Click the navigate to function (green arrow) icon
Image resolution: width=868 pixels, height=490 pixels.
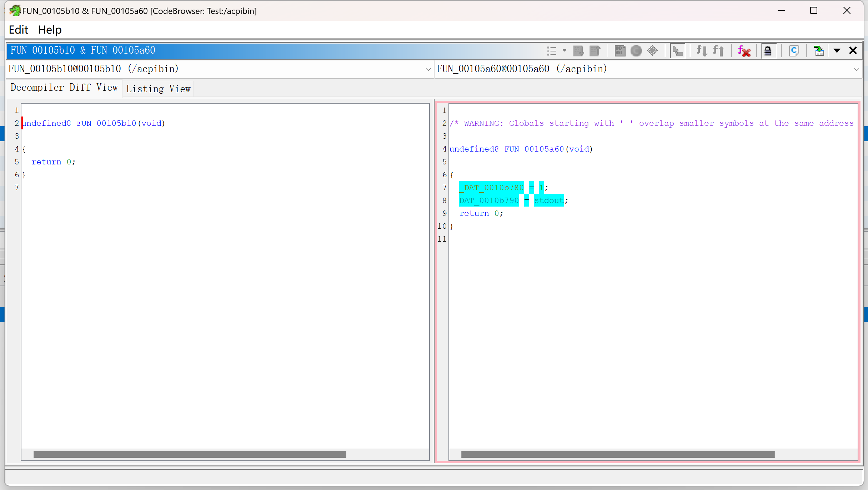pyautogui.click(x=819, y=51)
